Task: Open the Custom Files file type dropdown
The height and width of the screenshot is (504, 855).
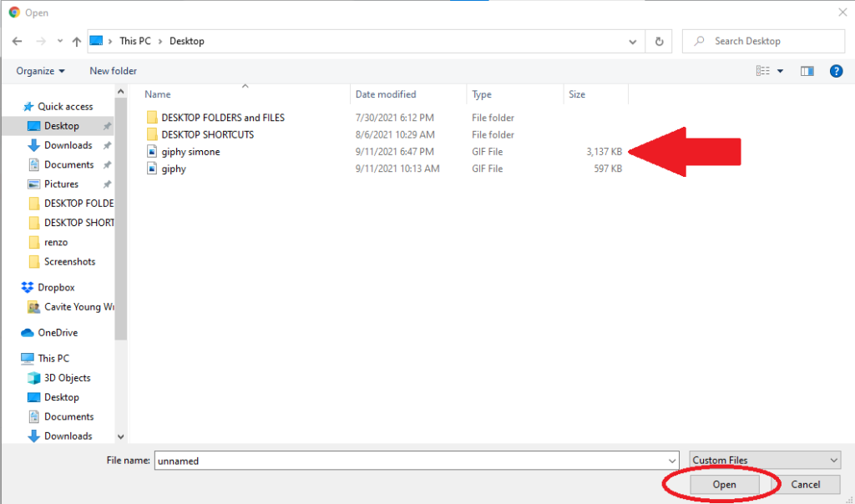Action: [x=764, y=459]
